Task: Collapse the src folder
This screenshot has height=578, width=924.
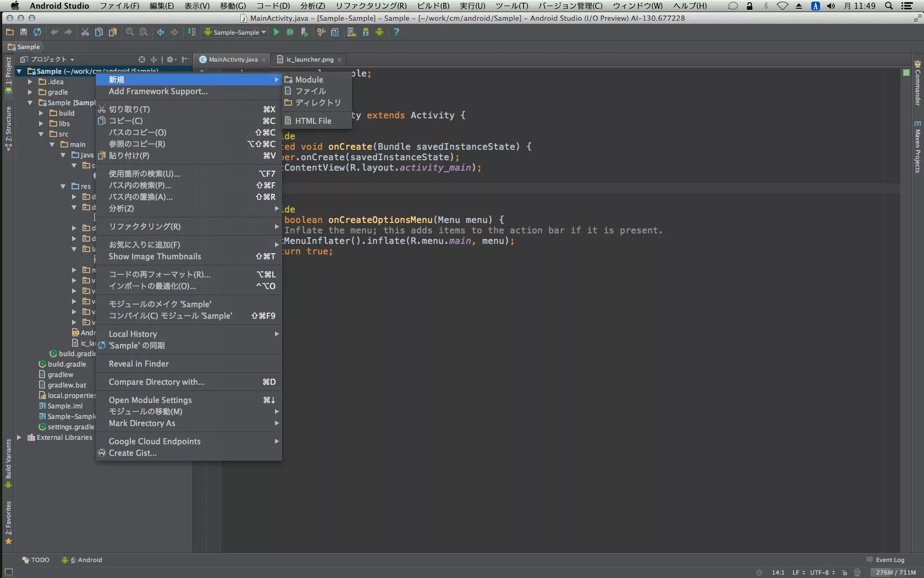Action: 41,134
